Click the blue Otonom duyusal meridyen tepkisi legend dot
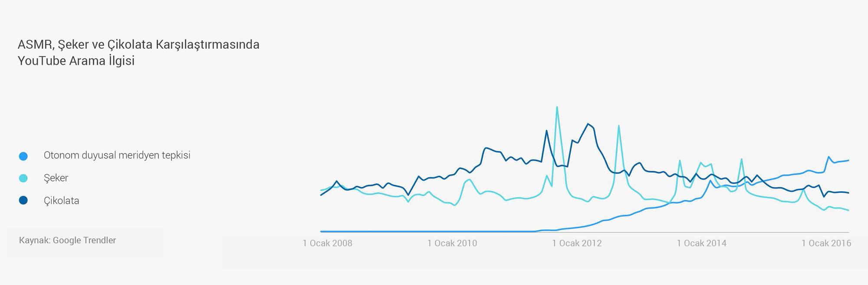 (x=23, y=156)
